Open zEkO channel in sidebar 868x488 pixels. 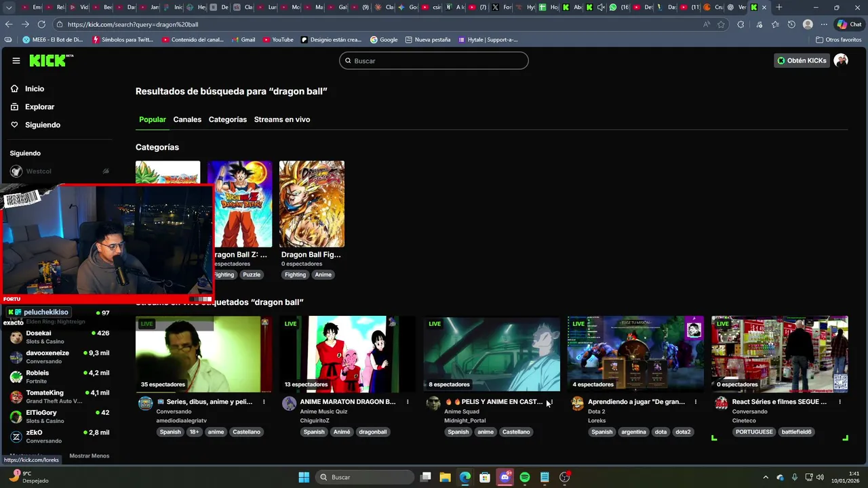coord(60,436)
